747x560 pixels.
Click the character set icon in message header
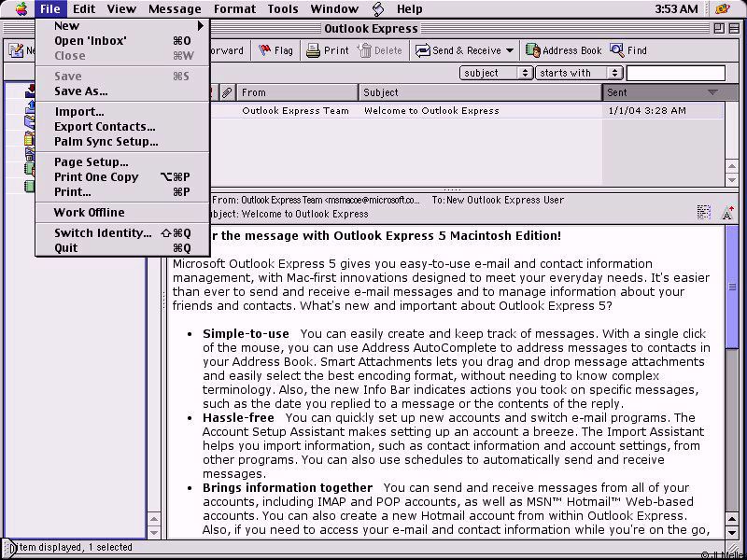[x=703, y=213]
